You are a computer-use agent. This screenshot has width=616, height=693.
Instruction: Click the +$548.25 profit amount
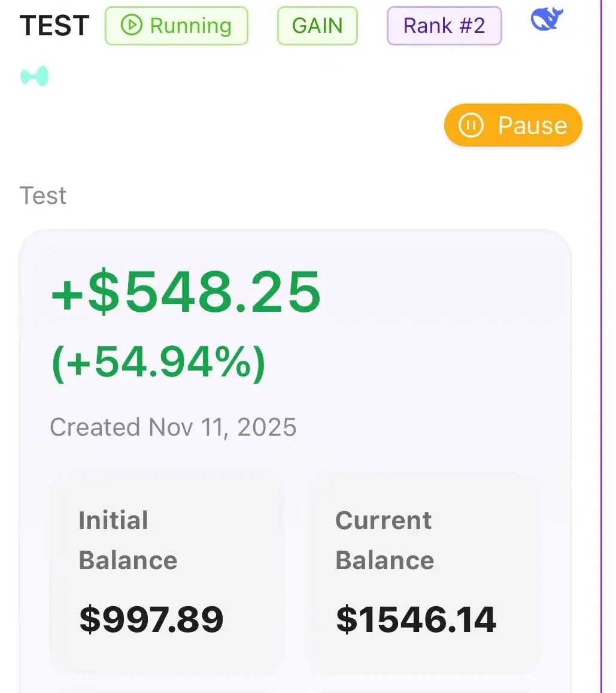click(x=186, y=292)
